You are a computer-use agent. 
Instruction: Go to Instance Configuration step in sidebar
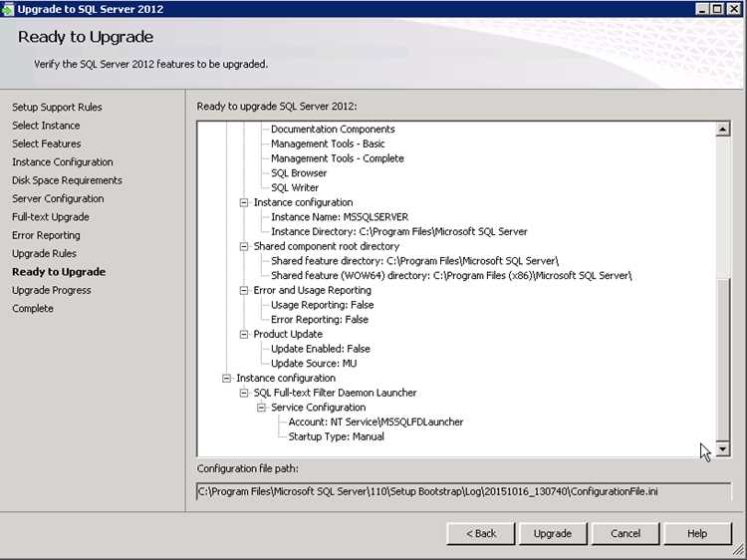(x=63, y=162)
